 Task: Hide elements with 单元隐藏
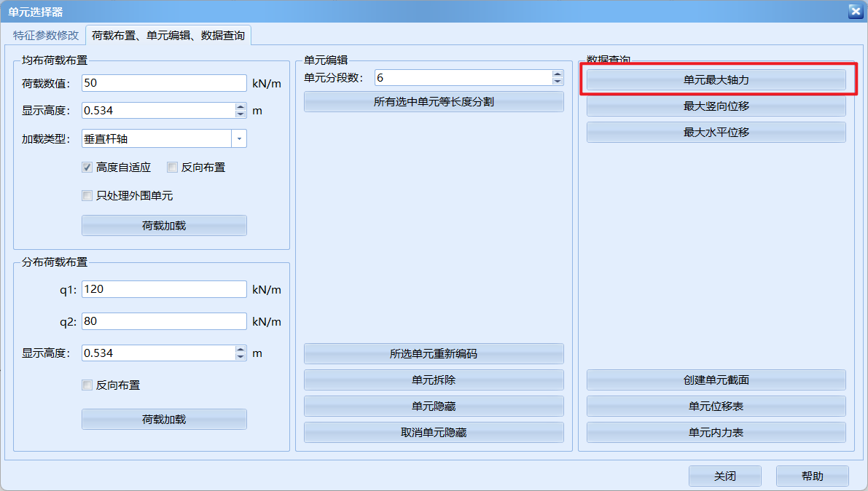(434, 406)
